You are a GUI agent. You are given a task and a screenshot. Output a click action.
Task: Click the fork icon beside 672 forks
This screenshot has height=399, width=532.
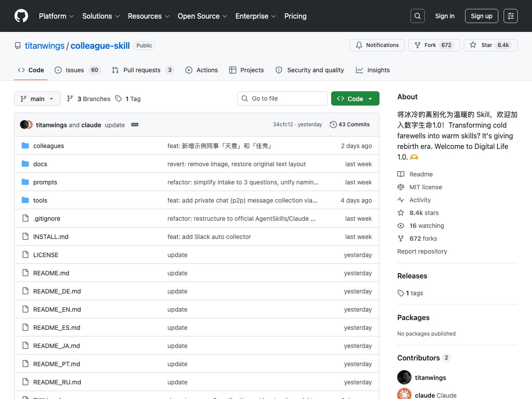[x=401, y=239]
